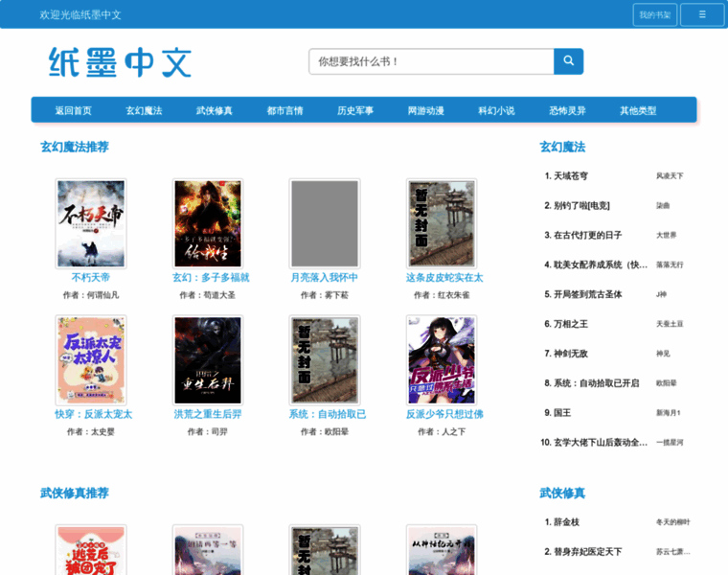Click author text 作者：太史婴

coord(91,431)
